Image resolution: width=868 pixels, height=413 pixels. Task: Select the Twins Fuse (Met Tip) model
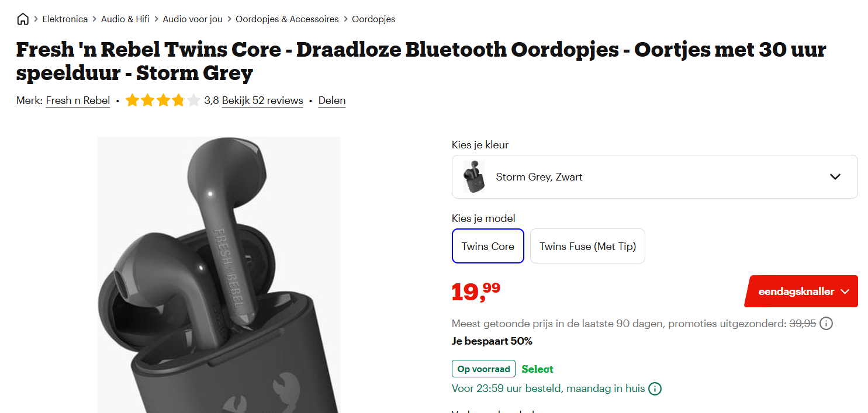pyautogui.click(x=587, y=246)
